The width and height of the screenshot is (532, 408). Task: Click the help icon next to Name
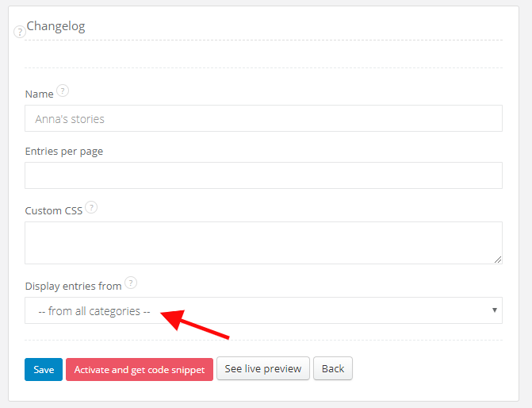coord(63,90)
